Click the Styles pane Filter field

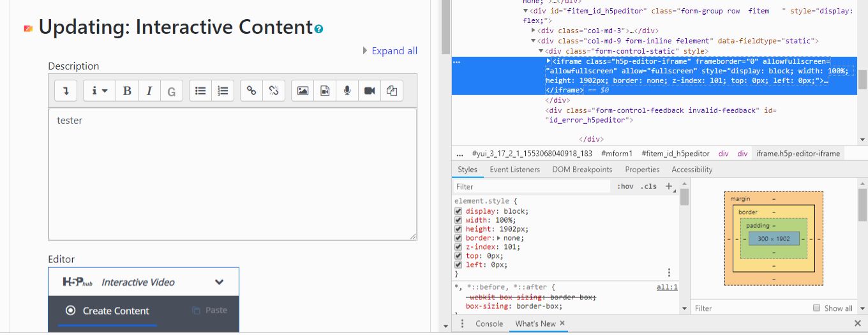pos(532,186)
